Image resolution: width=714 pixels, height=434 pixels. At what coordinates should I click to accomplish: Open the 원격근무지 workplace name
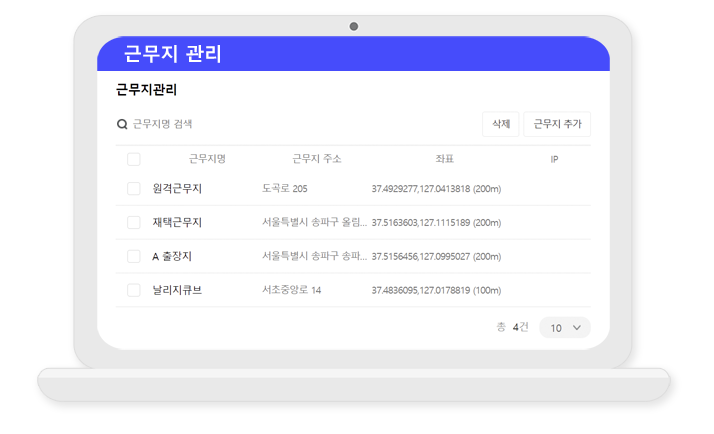point(177,189)
